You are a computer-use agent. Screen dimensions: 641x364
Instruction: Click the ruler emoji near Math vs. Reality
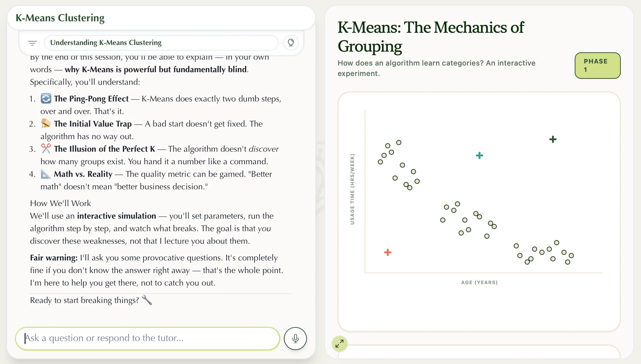pos(46,174)
